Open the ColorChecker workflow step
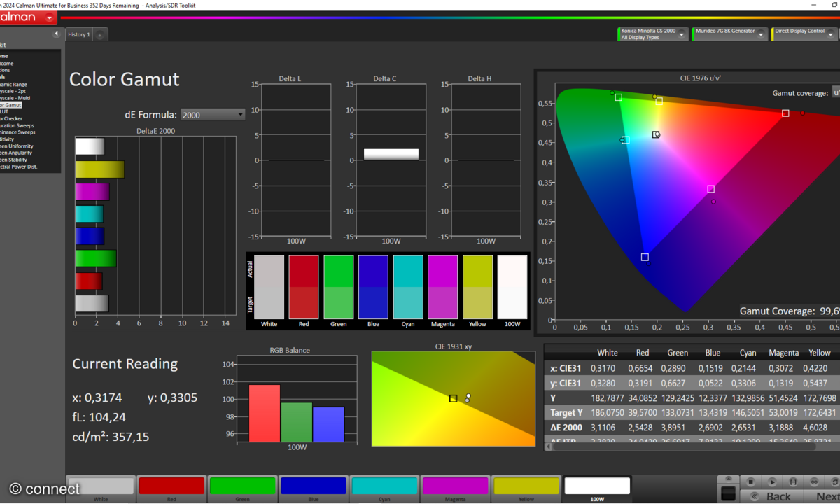 pyautogui.click(x=11, y=118)
